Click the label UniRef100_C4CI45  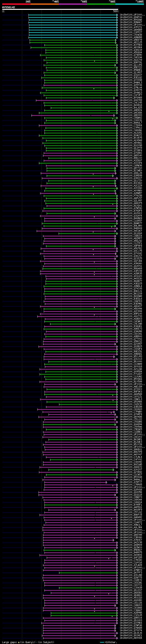click(x=131, y=103)
